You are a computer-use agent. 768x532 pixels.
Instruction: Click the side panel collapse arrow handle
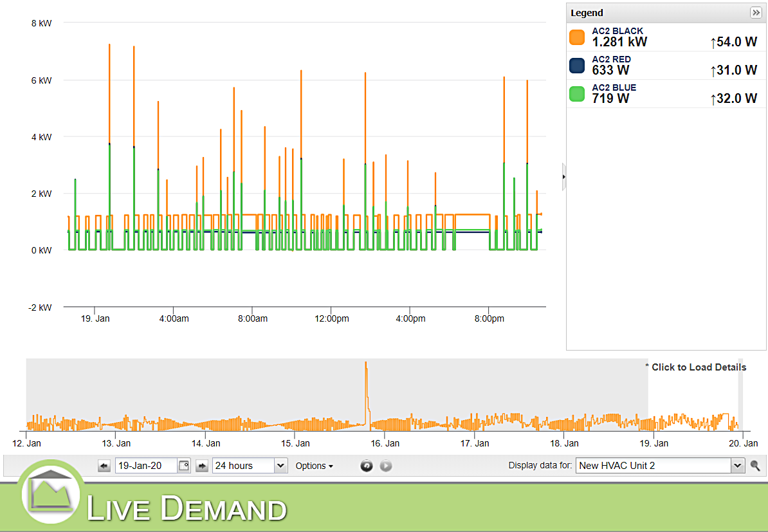[564, 176]
